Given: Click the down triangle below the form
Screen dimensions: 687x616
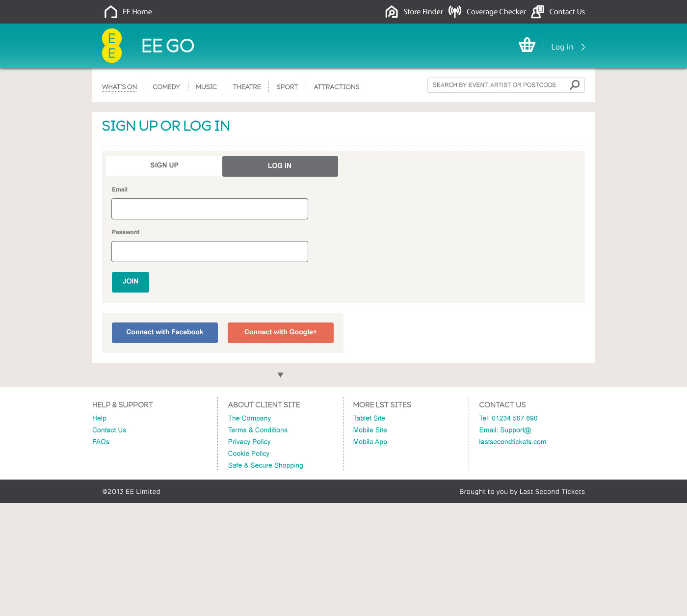Looking at the screenshot, I should tap(281, 375).
